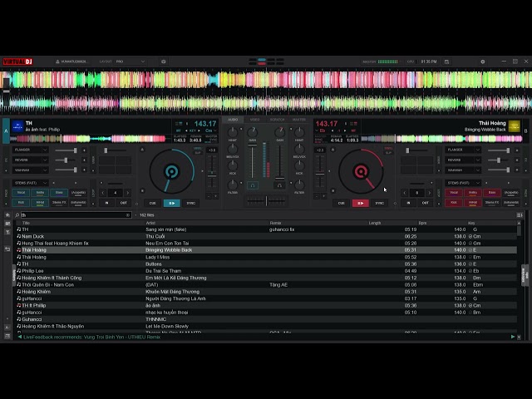Click the filter icon in browser sidebar

7,233
